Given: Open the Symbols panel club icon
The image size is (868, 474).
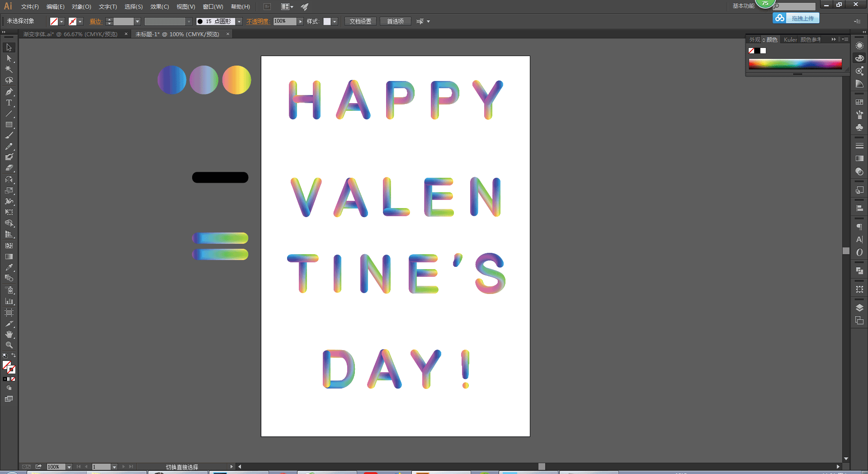Looking at the screenshot, I should [859, 128].
